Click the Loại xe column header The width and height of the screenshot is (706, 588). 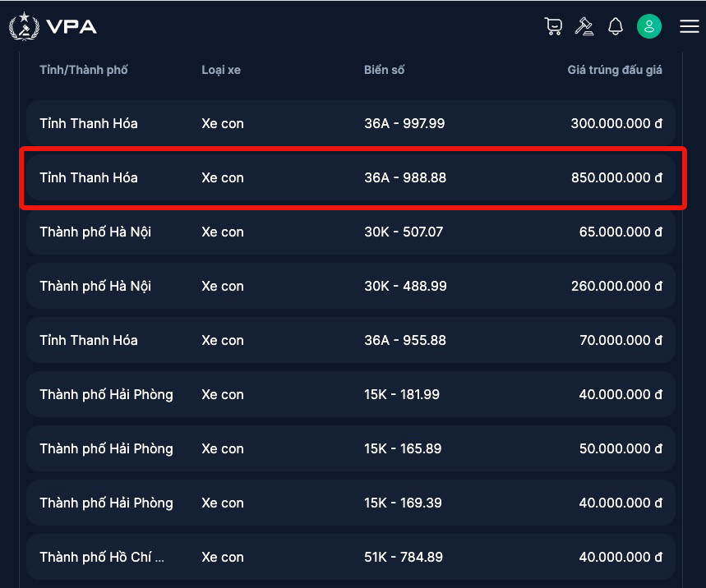pos(221,70)
